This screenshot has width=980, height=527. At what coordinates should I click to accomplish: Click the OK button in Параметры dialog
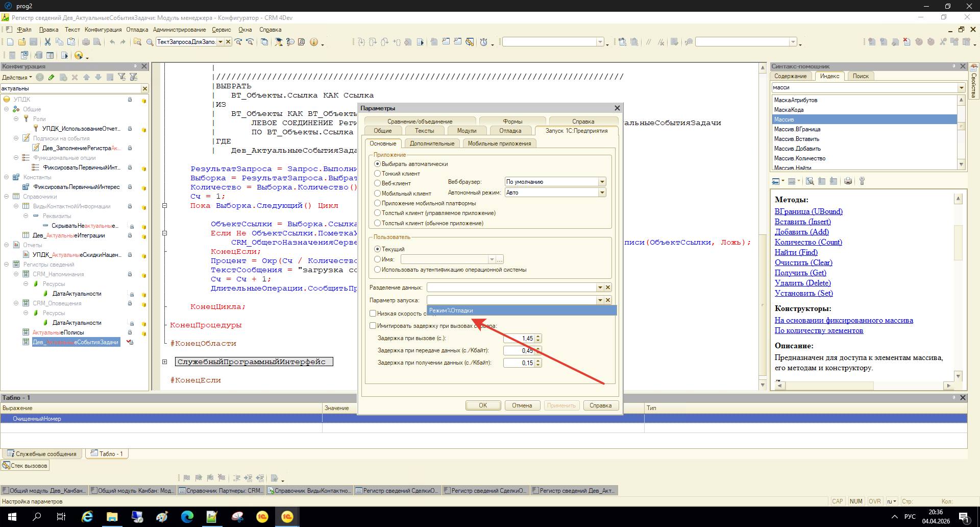pyautogui.click(x=482, y=405)
